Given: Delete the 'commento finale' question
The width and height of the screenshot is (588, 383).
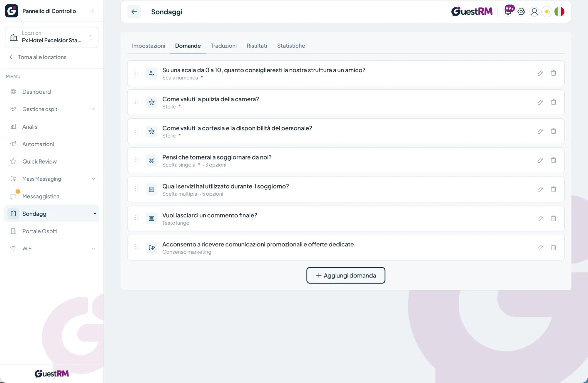Looking at the screenshot, I should (x=553, y=218).
